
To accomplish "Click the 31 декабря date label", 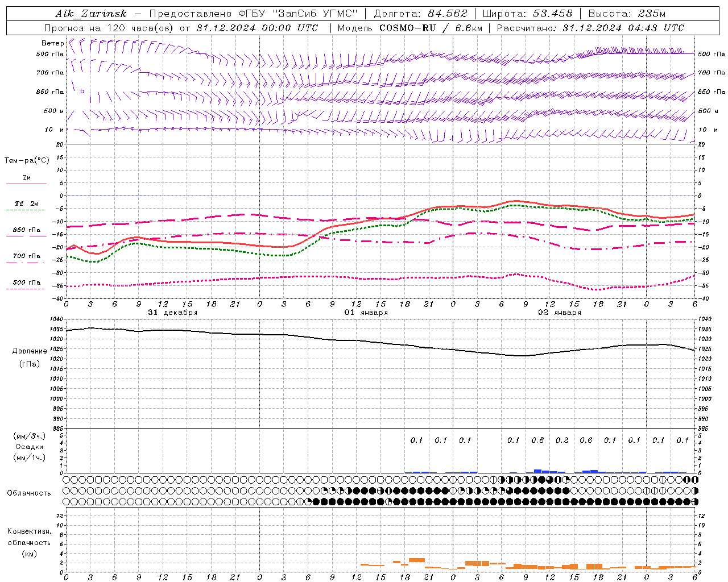I will tap(173, 313).
